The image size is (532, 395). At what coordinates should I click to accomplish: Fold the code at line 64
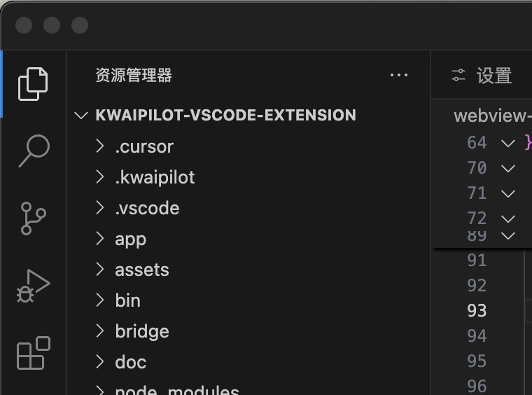[508, 143]
